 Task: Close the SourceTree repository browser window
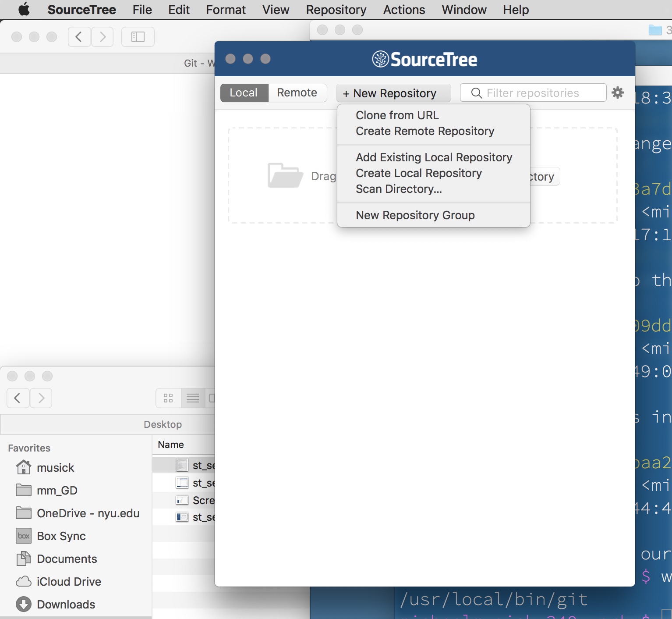coord(230,59)
